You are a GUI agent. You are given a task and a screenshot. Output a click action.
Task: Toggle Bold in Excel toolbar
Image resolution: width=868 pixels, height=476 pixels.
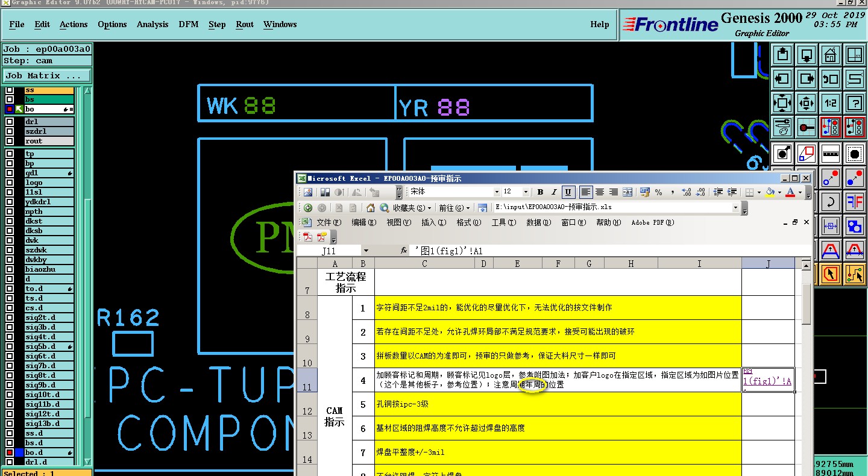(541, 192)
